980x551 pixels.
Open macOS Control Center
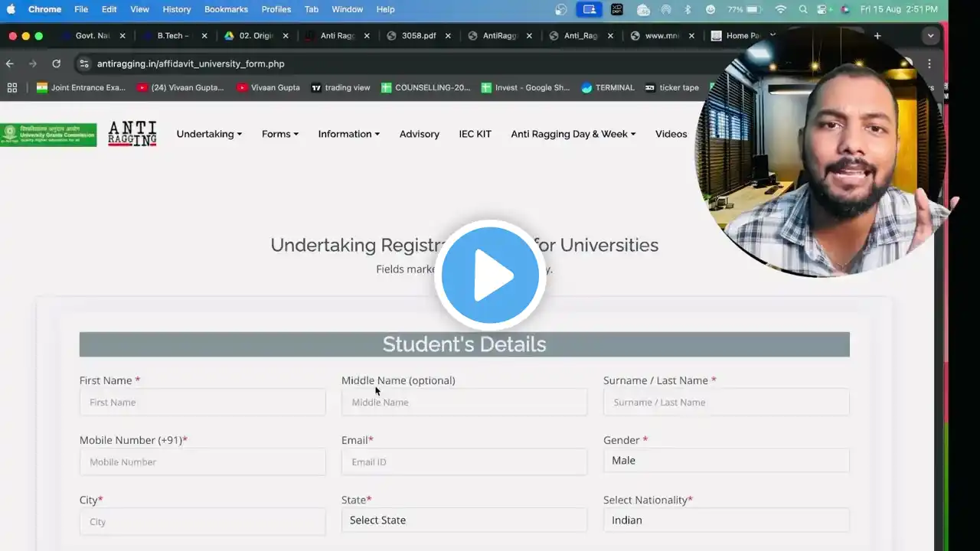coord(824,9)
